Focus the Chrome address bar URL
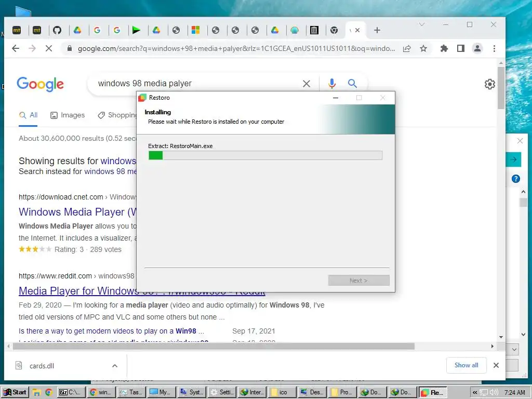Viewport: 532px width, 399px height. (x=236, y=48)
